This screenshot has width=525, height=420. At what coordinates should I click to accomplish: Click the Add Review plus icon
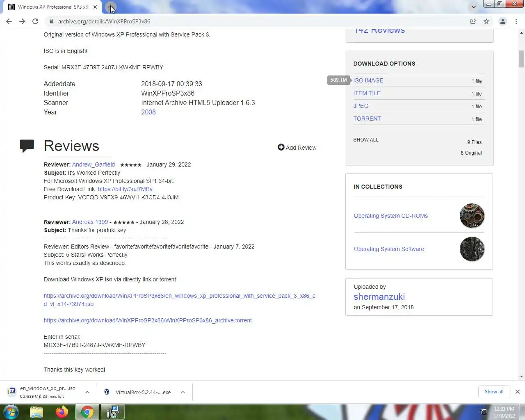click(x=281, y=147)
